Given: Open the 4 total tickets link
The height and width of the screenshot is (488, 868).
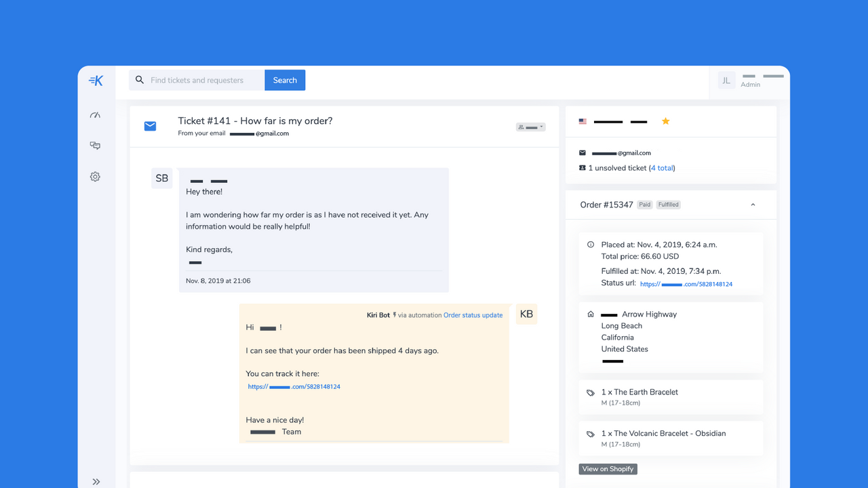Looking at the screenshot, I should click(662, 167).
